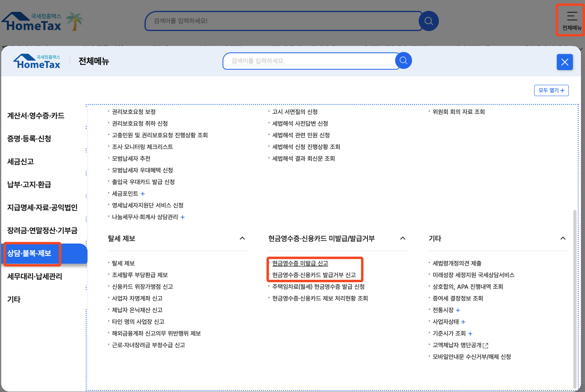Collapse the 기타 section chevron
Image resolution: width=585 pixels, height=392 pixels.
[563, 238]
